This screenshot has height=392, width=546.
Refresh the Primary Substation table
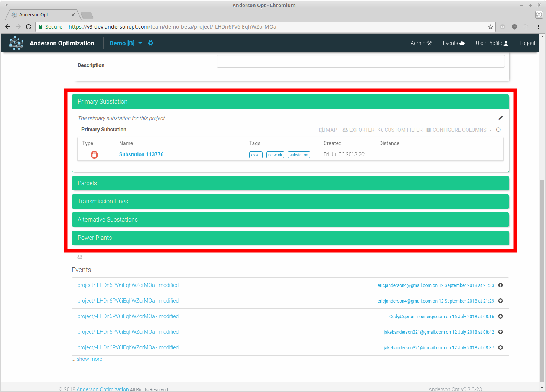pyautogui.click(x=498, y=130)
